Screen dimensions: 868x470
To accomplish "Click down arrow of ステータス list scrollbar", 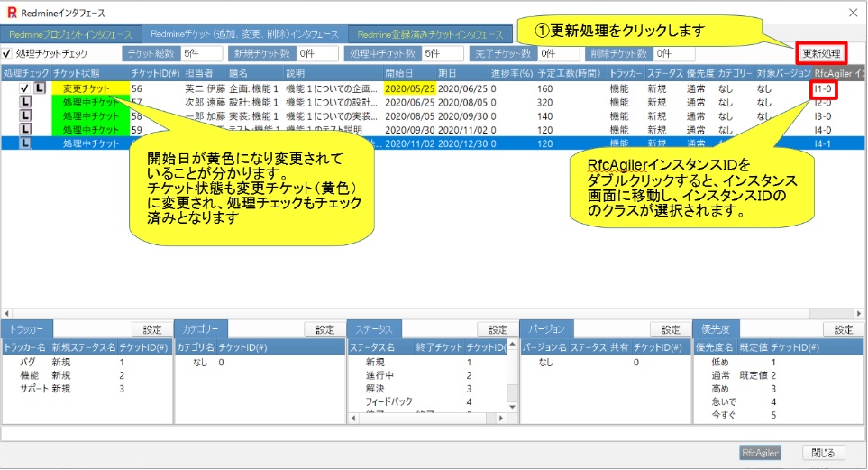I will point(512,408).
